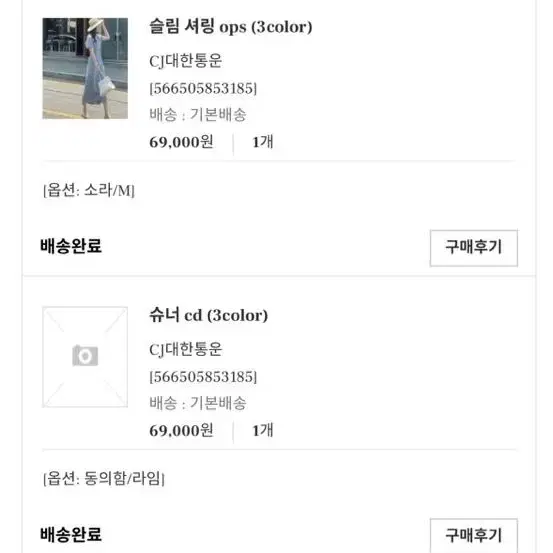This screenshot has width=553, height=553.
Task: Click 배송 : 기본배송 under the second item
Action: click(198, 403)
